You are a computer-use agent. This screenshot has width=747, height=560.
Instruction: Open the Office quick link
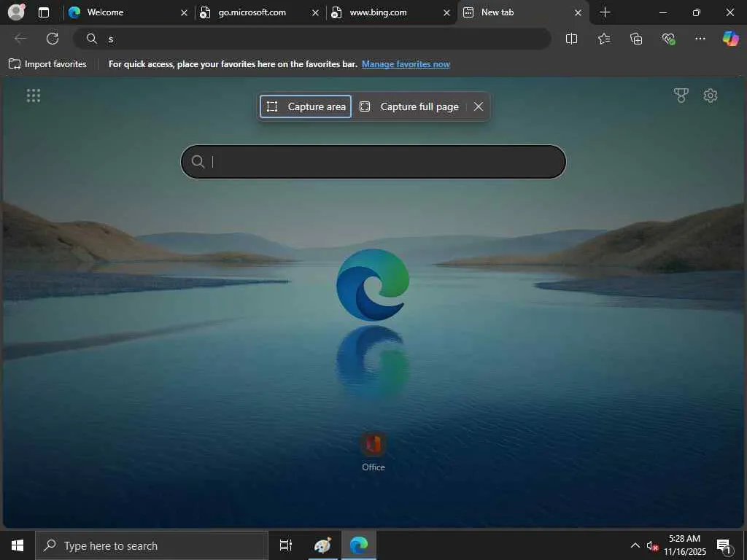point(373,452)
